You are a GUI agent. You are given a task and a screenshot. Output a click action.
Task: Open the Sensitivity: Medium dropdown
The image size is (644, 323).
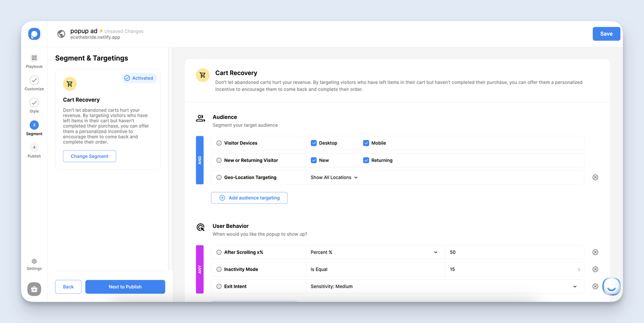(x=445, y=287)
